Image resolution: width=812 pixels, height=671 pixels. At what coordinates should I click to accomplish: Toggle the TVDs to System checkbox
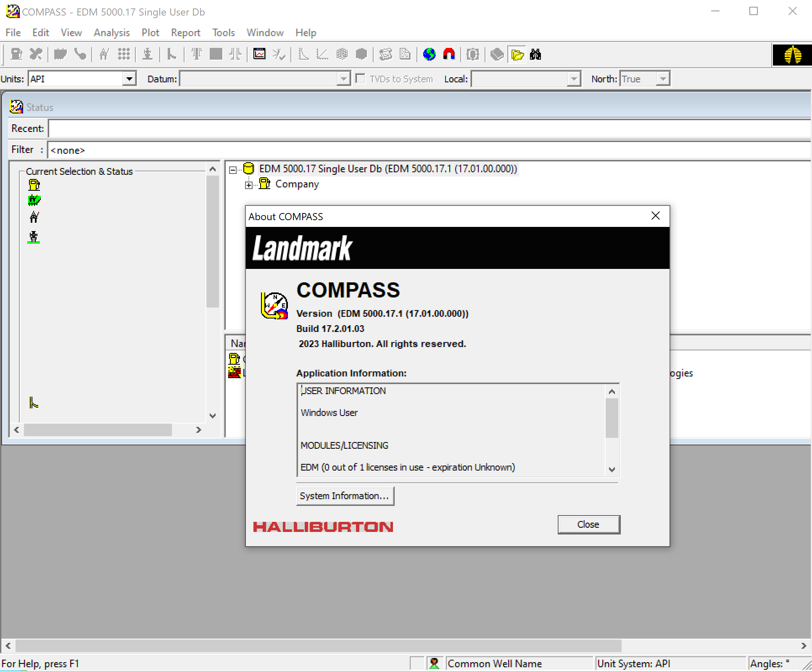pyautogui.click(x=360, y=79)
